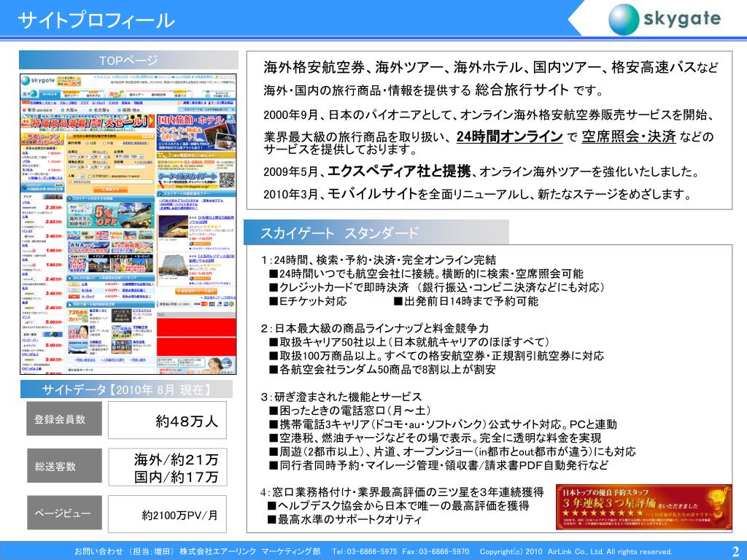
Task: Click the 国内旅館・ホテル banner in the thumbnail
Action: [196, 132]
